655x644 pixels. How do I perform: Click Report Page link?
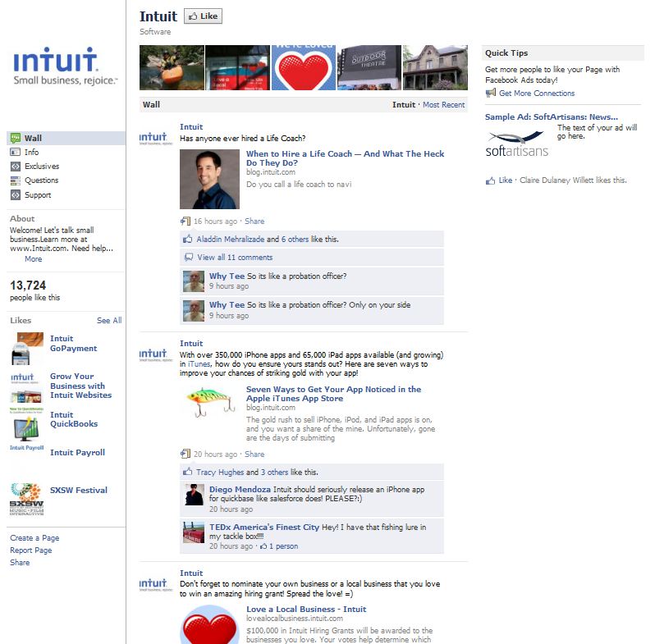tap(31, 550)
